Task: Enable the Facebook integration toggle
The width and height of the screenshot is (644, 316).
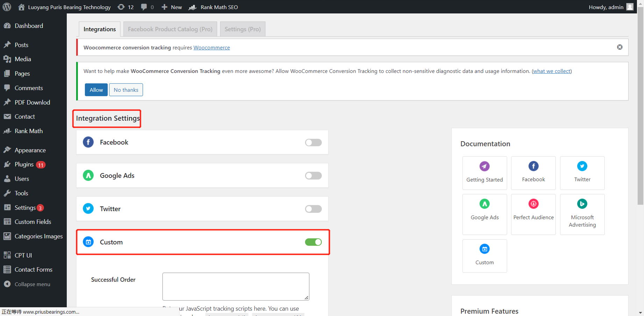Action: point(313,142)
